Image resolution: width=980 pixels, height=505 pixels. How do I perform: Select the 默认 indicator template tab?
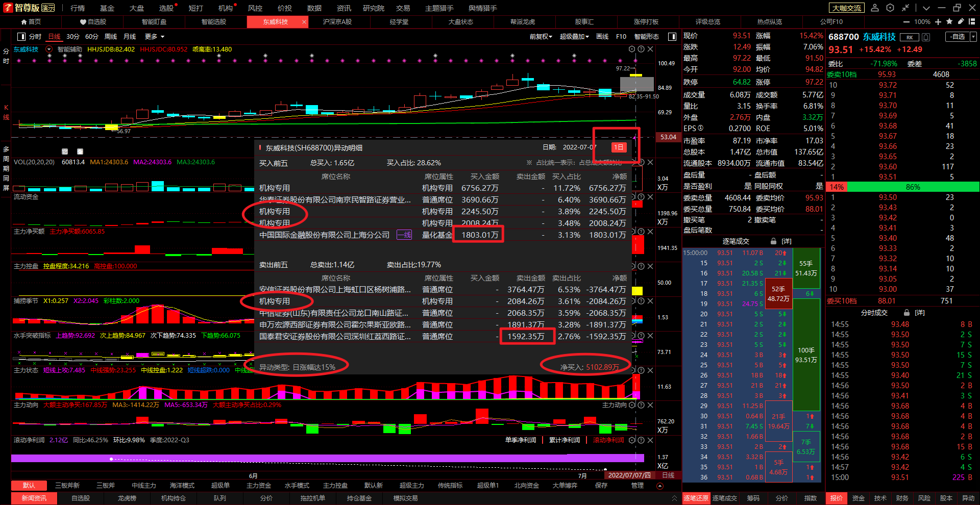[29, 486]
